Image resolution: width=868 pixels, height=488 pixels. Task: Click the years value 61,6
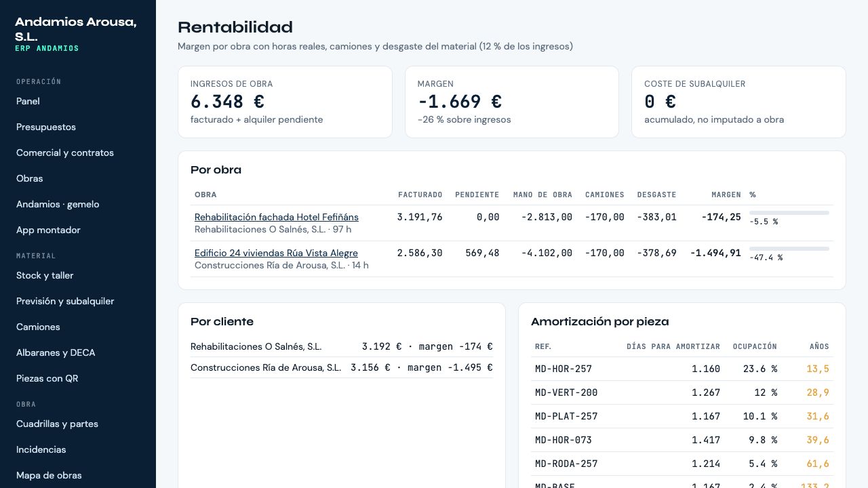click(818, 464)
